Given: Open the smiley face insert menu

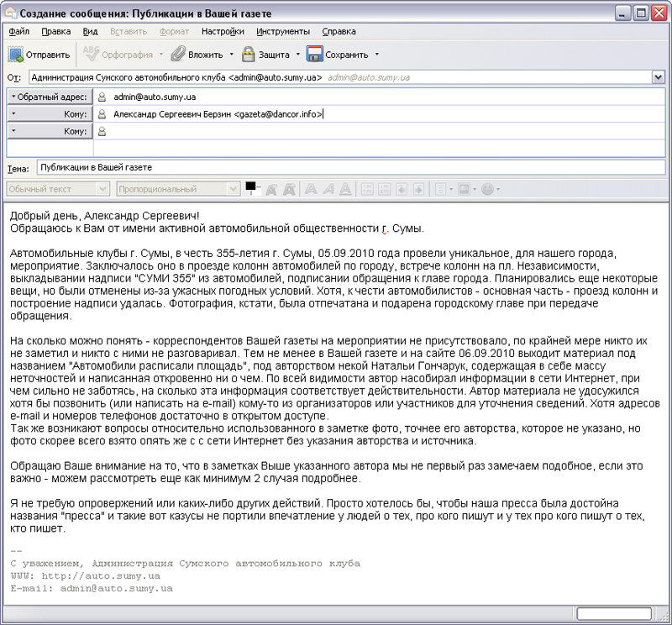Looking at the screenshot, I should [491, 189].
